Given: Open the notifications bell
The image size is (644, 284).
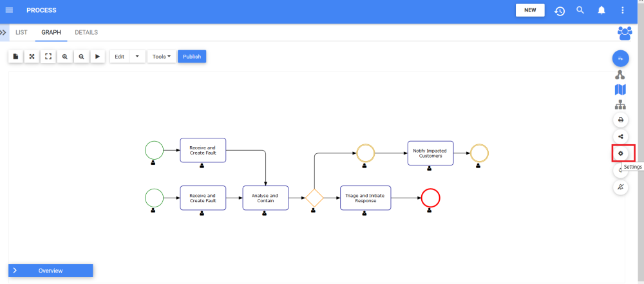Looking at the screenshot, I should pos(601,10).
